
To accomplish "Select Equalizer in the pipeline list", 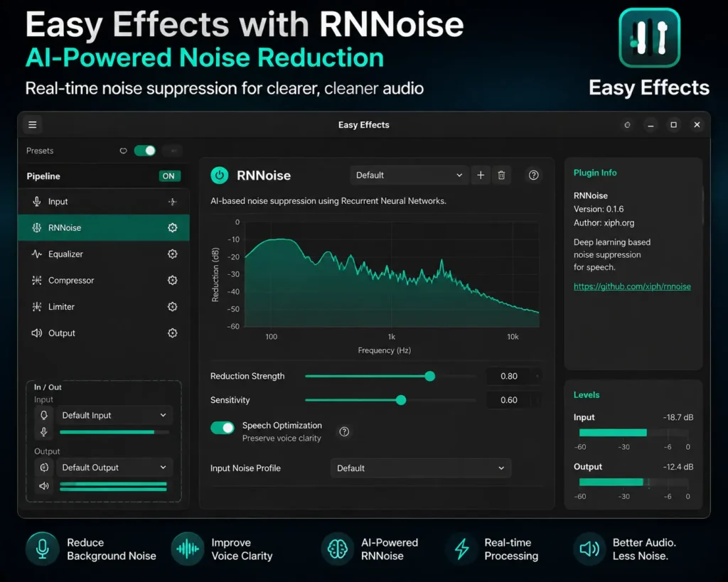I will click(x=104, y=254).
